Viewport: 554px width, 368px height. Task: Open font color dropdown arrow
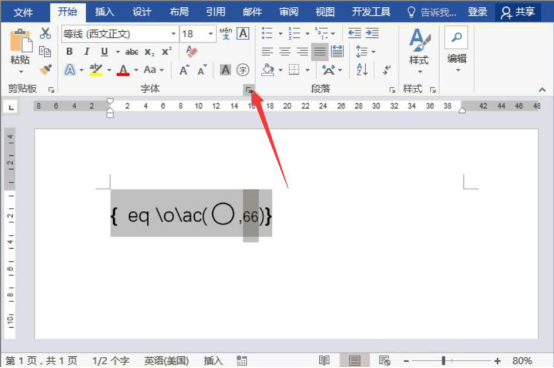pyautogui.click(x=136, y=70)
